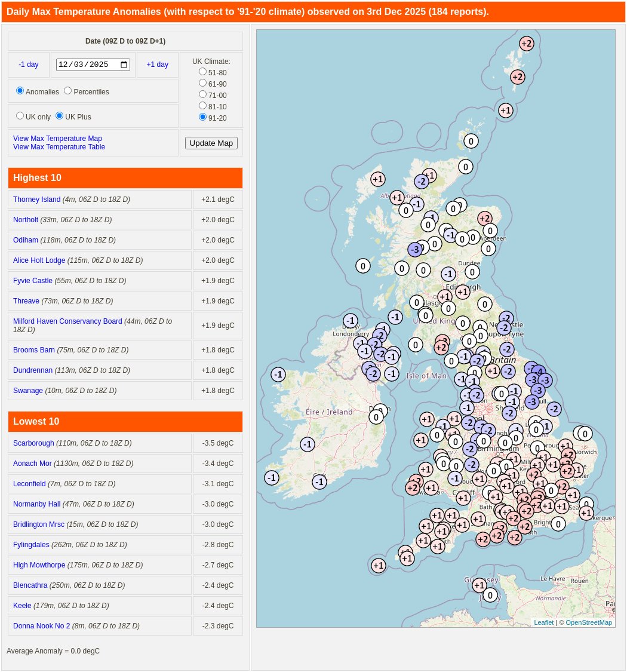Open the Brooms Barn station link

(x=34, y=349)
